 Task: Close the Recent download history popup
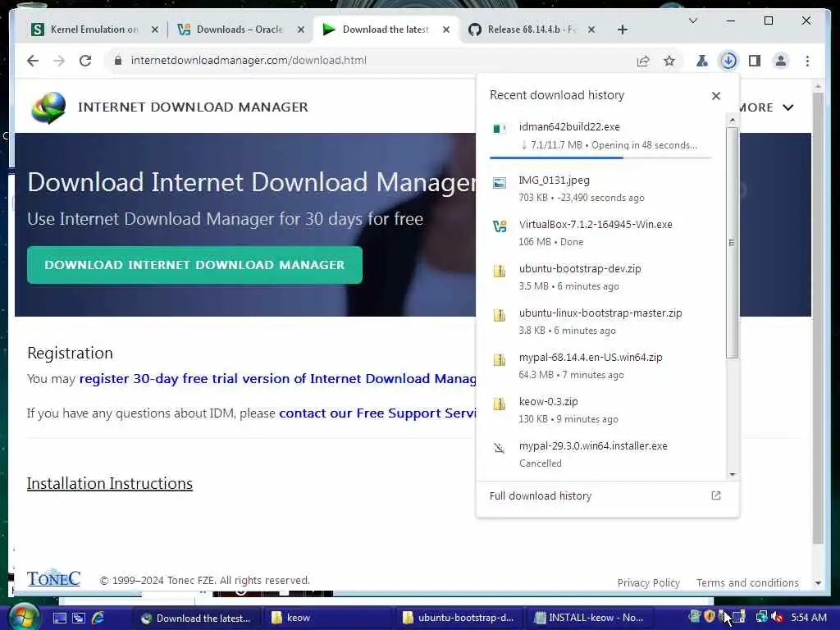click(x=715, y=96)
